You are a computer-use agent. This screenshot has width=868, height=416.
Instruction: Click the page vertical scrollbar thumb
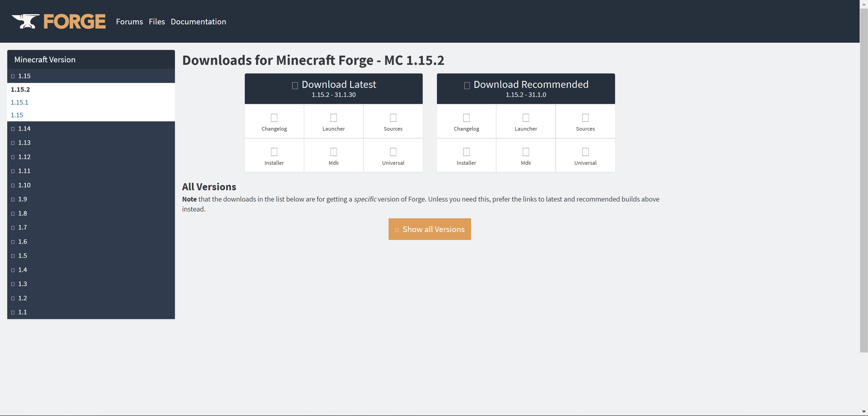864,180
